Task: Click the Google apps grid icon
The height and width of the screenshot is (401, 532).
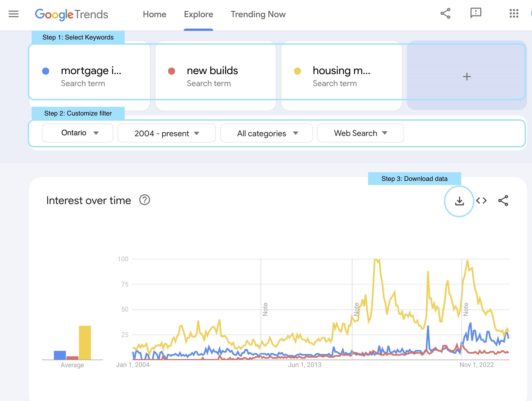Action: pyautogui.click(x=513, y=13)
